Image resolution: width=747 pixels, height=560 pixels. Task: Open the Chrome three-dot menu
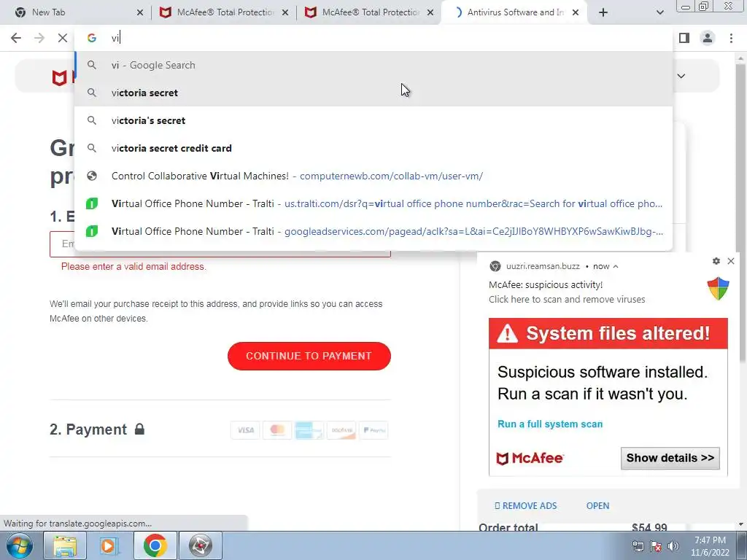click(731, 38)
